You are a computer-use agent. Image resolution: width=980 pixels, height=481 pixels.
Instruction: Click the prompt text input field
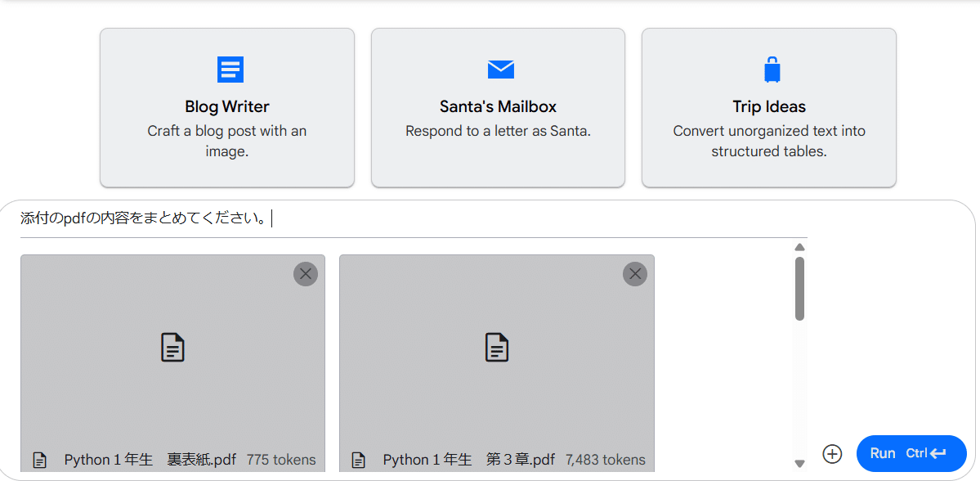coord(409,218)
